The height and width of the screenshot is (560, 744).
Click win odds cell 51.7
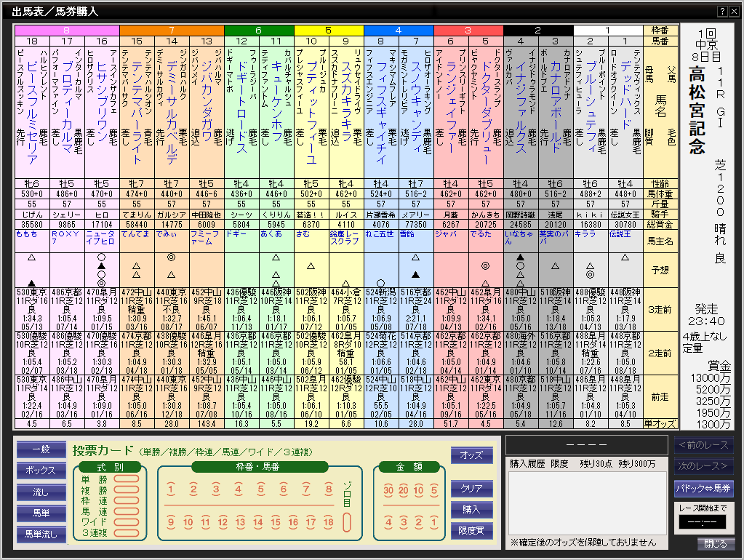coord(451,424)
